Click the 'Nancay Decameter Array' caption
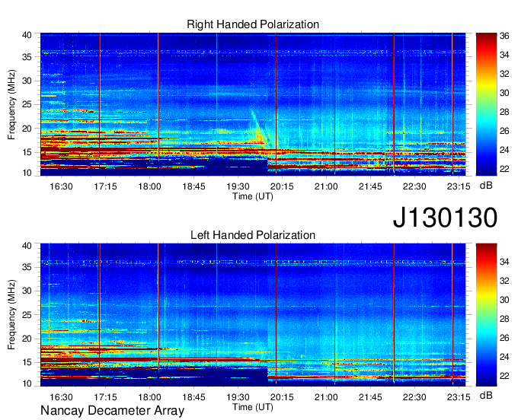518x420 pixels. [112, 411]
